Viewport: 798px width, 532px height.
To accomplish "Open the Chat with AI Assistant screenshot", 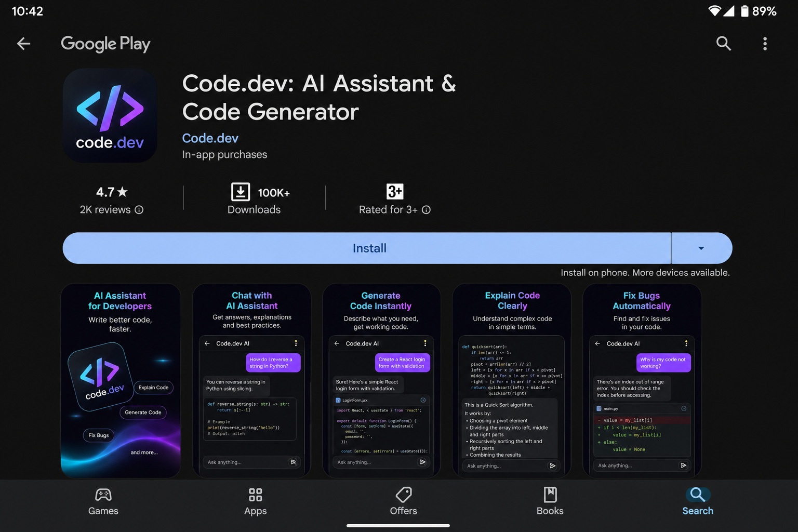I will tap(252, 380).
